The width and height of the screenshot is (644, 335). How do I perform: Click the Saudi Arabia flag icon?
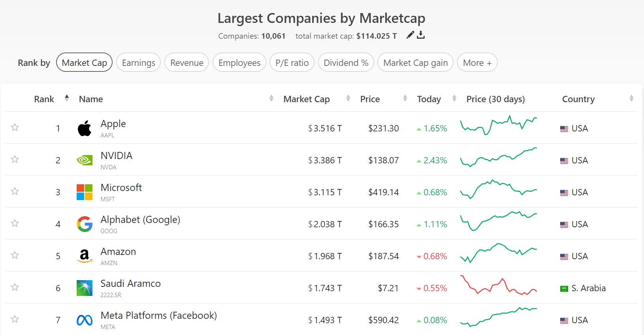(564, 288)
